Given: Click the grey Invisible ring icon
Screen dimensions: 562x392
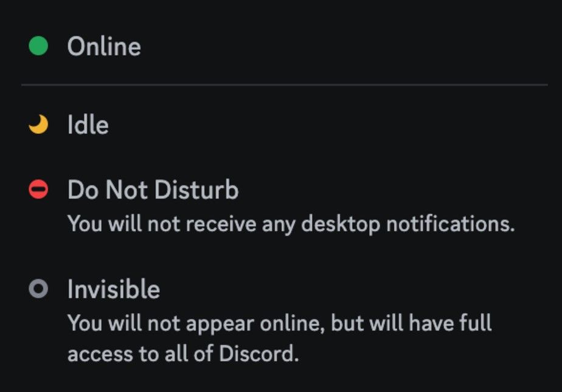Looking at the screenshot, I should [x=38, y=289].
